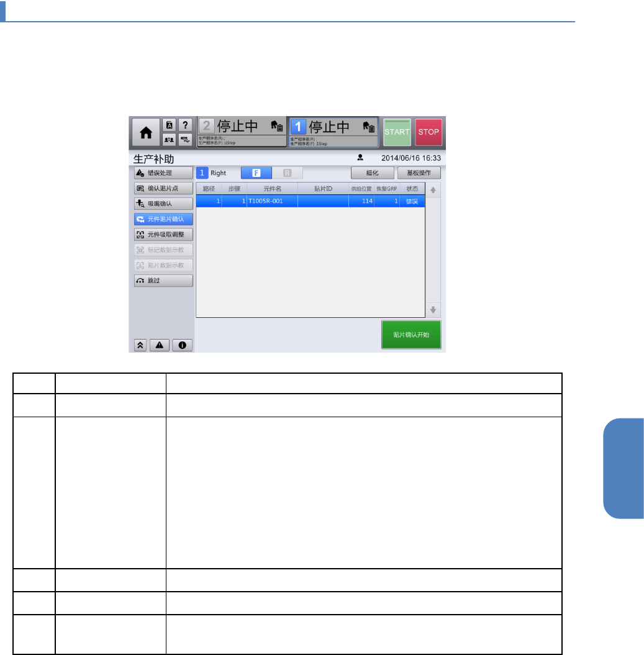Click the 供给位置 column header
Image resolution: width=644 pixels, height=655 pixels.
point(361,189)
